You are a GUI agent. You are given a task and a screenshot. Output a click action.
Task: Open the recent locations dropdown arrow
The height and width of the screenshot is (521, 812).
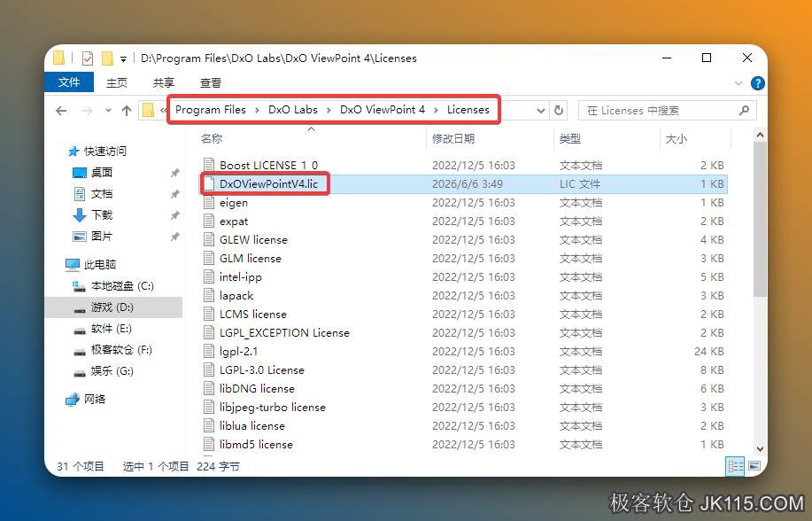point(108,111)
